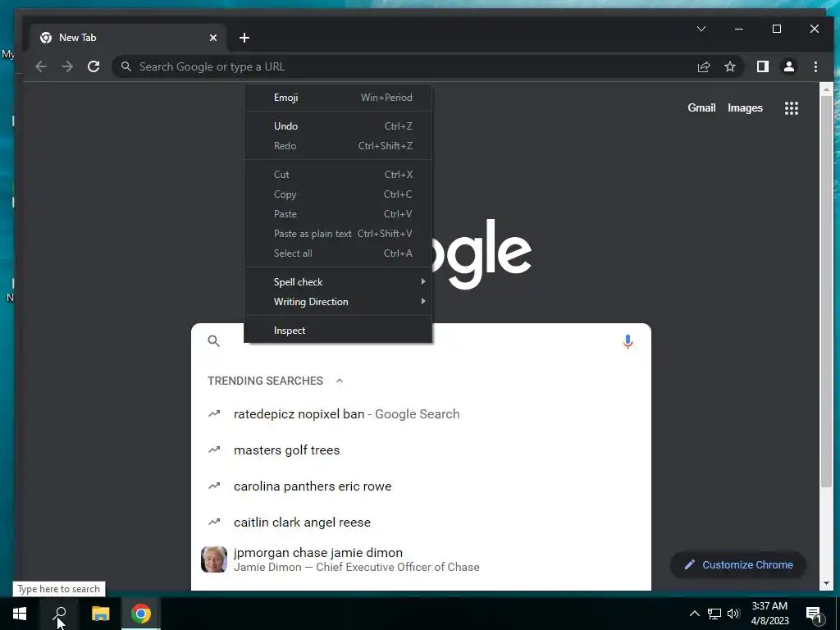Viewport: 840px width, 630px height.
Task: Select Undo in the context menu
Action: [338, 126]
